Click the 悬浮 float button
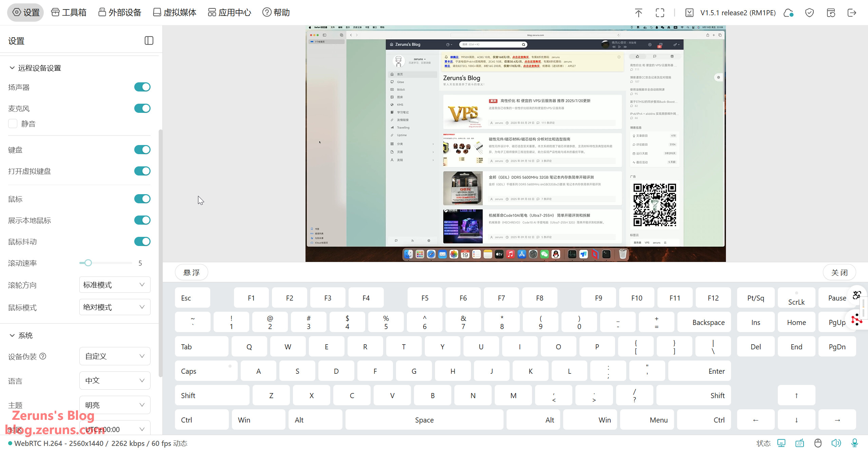Screen dimensions: 868x451 pos(192,272)
